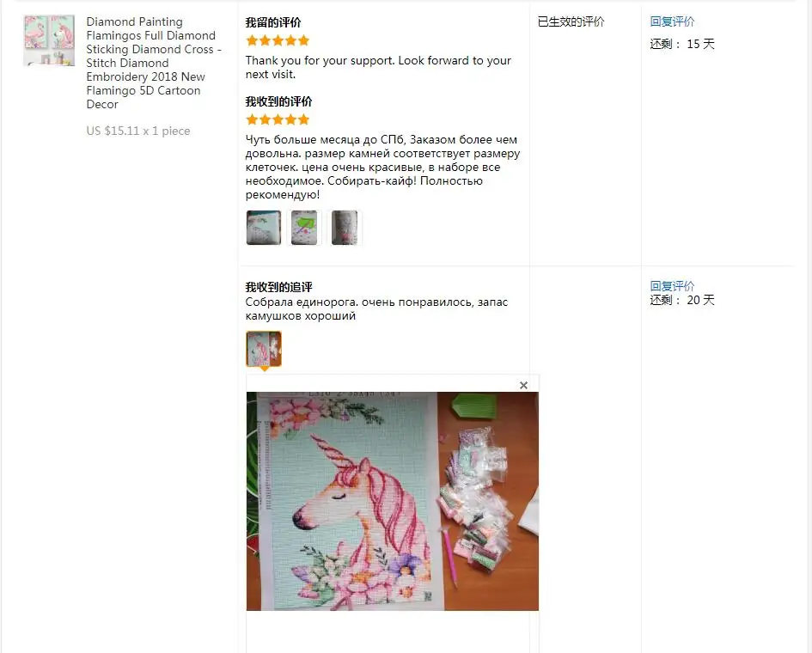Click the Russian review text starting Чуть больше
This screenshot has height=653, width=812.
point(382,168)
